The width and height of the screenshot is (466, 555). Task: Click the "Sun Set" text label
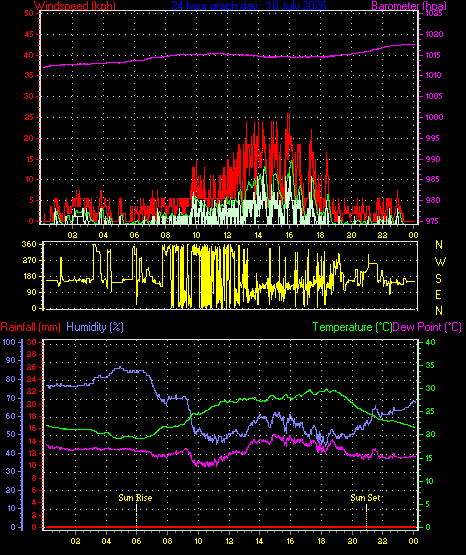[365, 498]
